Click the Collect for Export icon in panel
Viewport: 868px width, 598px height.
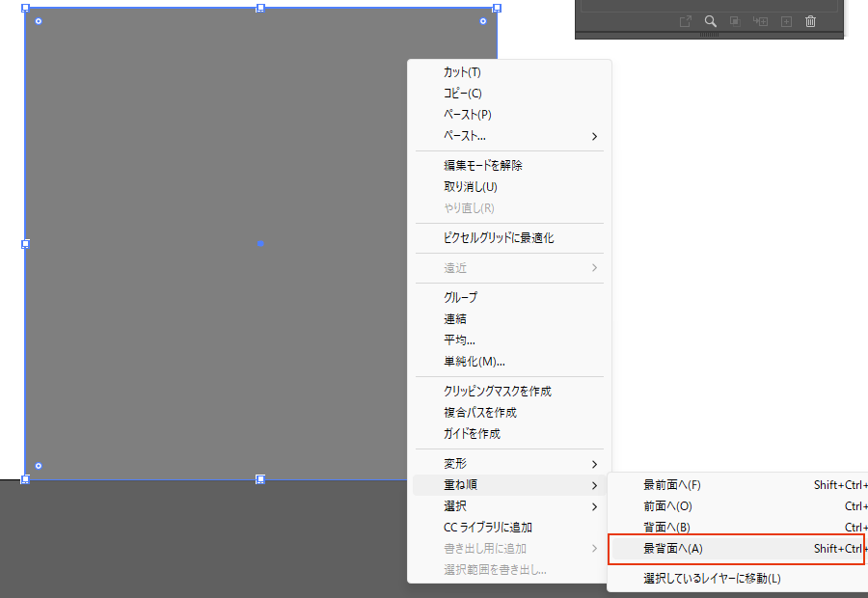[x=686, y=21]
